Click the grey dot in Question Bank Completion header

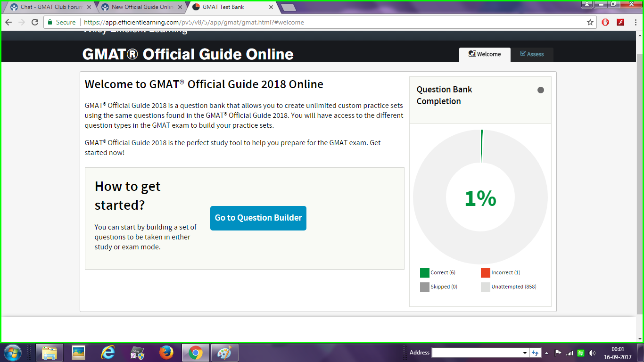[x=541, y=90]
